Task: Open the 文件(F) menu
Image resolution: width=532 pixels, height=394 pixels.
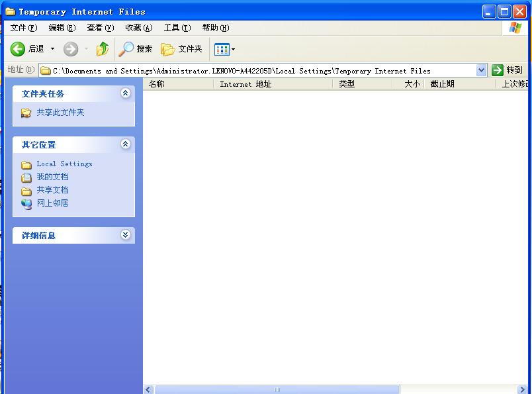Action: click(x=23, y=28)
